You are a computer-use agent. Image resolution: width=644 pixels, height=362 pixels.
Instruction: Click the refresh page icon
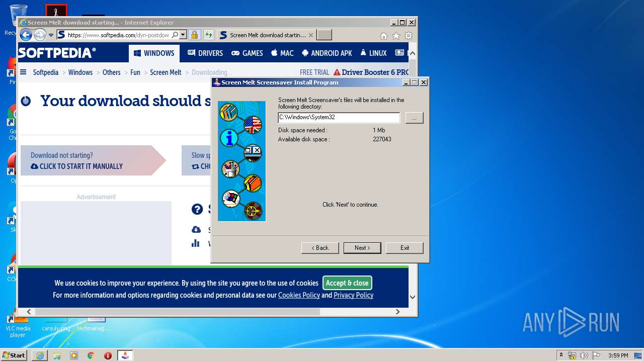208,35
